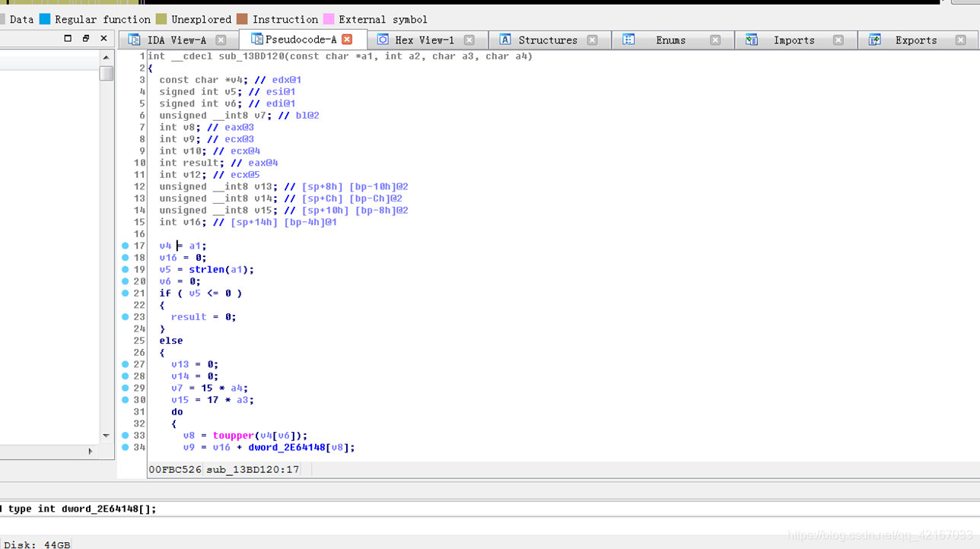Open the Enums tab
Image resolution: width=980 pixels, height=549 pixels.
tap(670, 40)
